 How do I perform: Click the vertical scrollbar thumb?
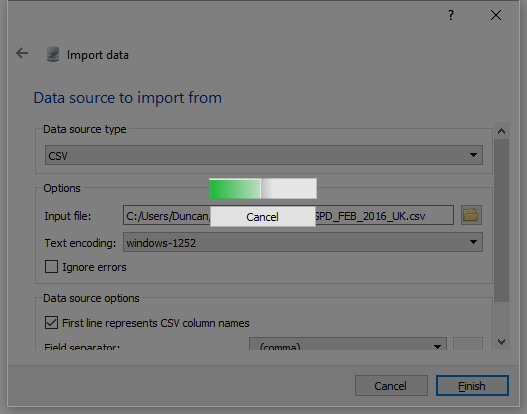tap(501, 220)
